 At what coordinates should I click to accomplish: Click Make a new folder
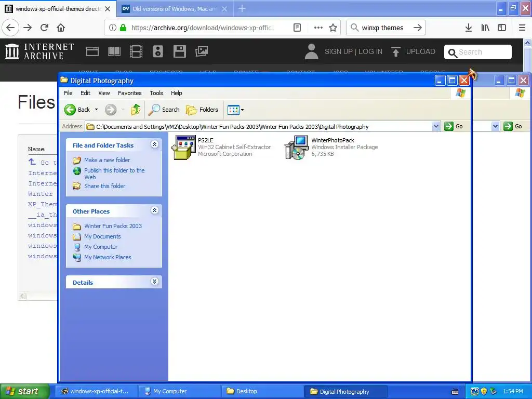click(107, 160)
